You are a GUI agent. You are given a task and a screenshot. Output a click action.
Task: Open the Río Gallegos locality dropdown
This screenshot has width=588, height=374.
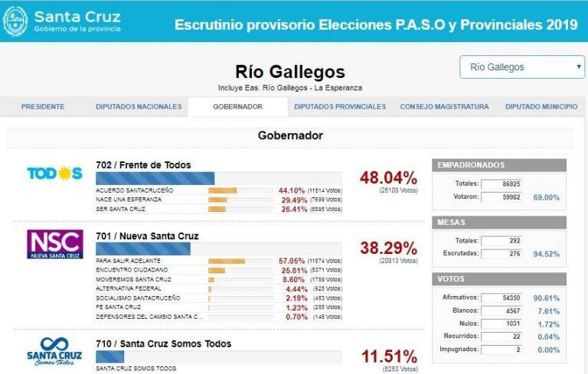(522, 67)
